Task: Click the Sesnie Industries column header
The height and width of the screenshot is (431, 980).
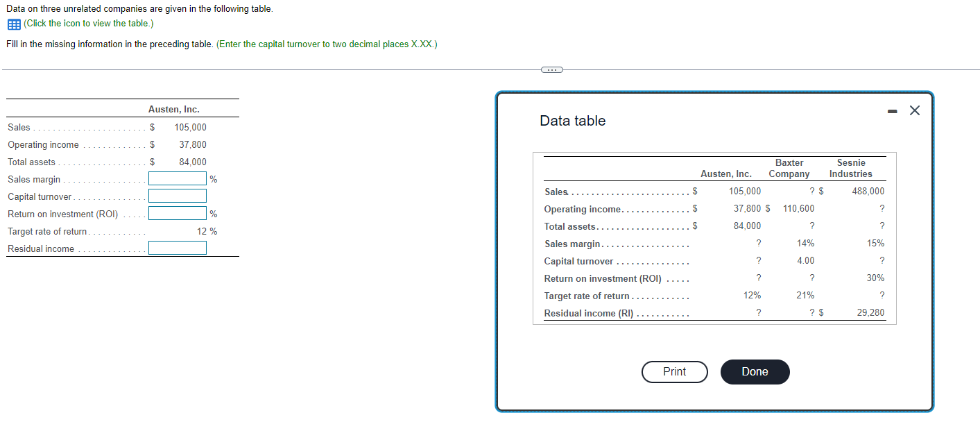Action: (851, 167)
